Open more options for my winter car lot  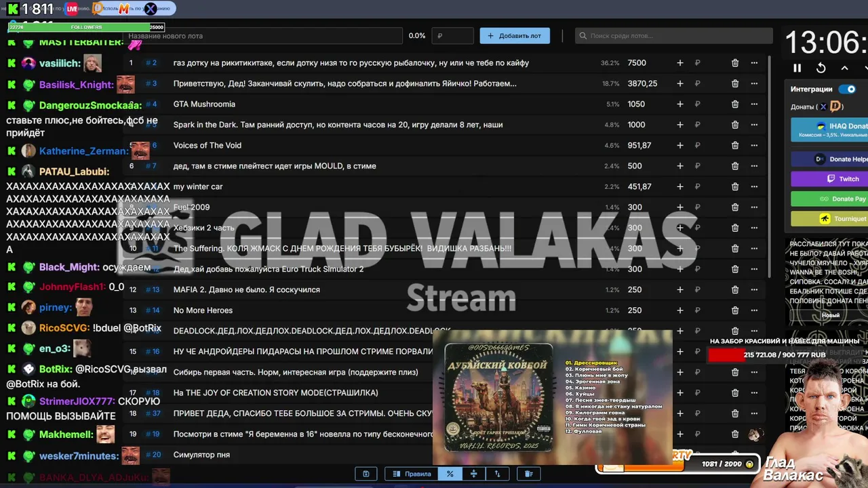tap(754, 186)
